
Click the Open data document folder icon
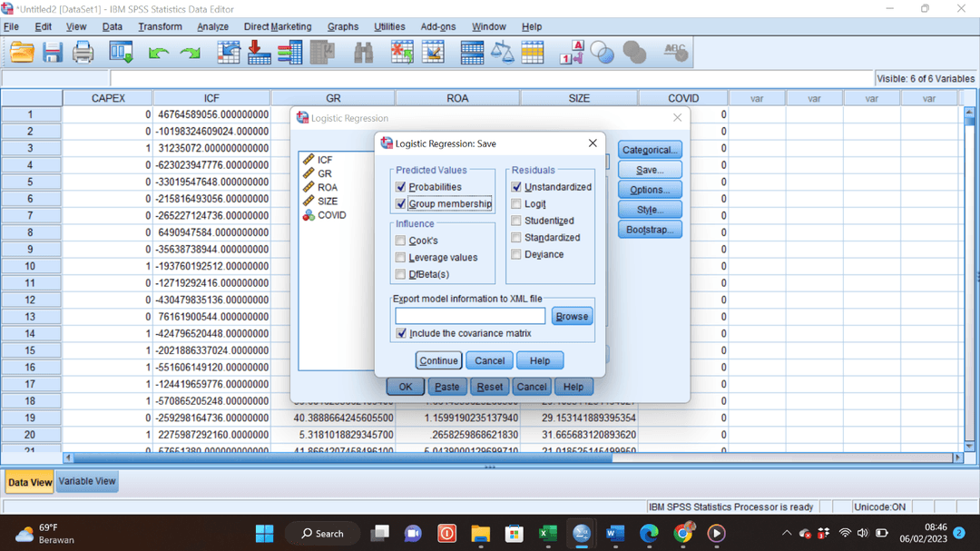(22, 53)
